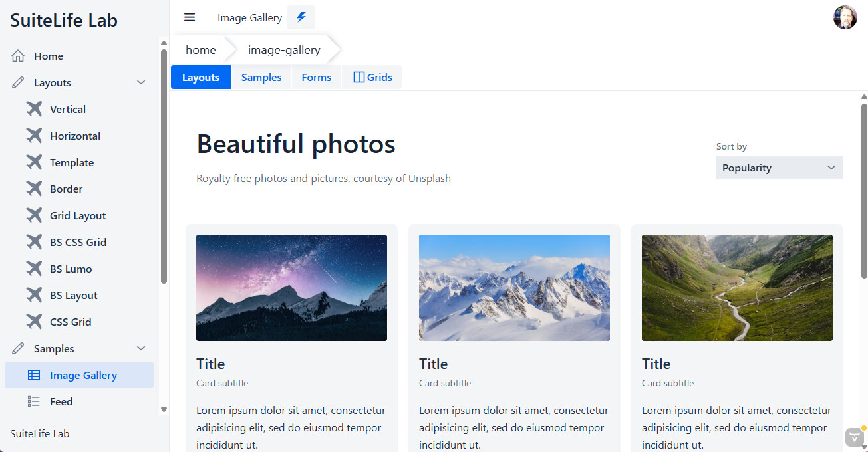The width and height of the screenshot is (868, 452).
Task: Collapse the Samples section chevron
Action: pyautogui.click(x=141, y=349)
